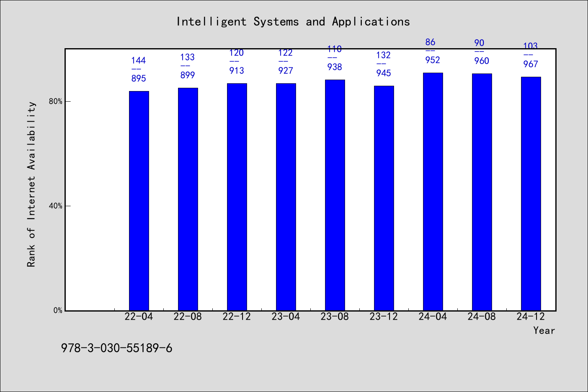Select the blue bar for 23-12
Image resolution: width=588 pixels, height=392 pixels.
(x=384, y=198)
